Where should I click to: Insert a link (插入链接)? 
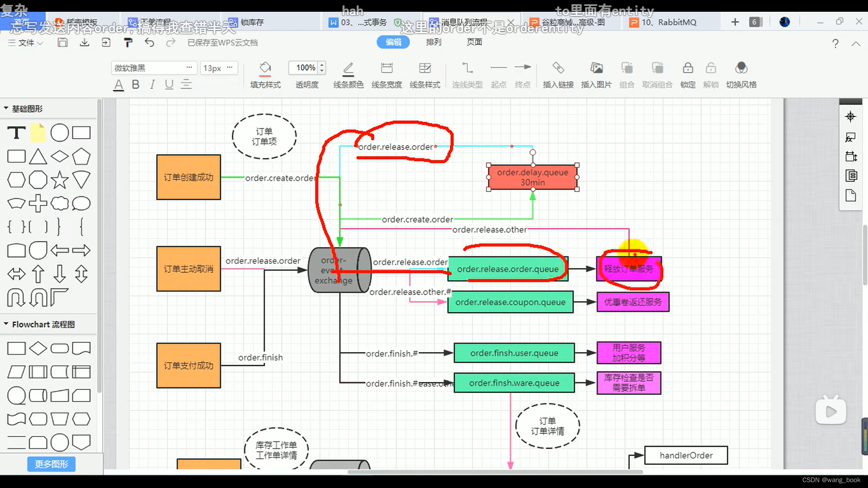(558, 75)
